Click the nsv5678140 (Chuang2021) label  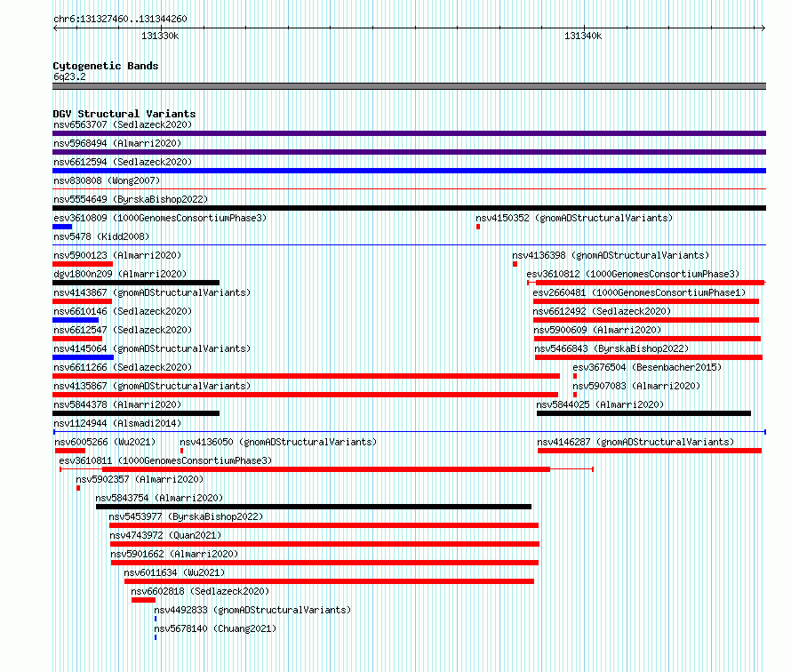point(215,628)
